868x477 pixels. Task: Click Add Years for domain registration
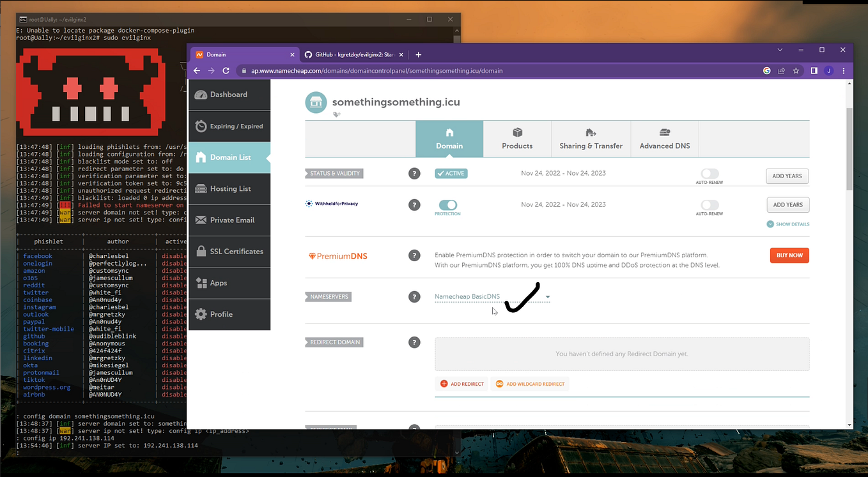(x=787, y=176)
